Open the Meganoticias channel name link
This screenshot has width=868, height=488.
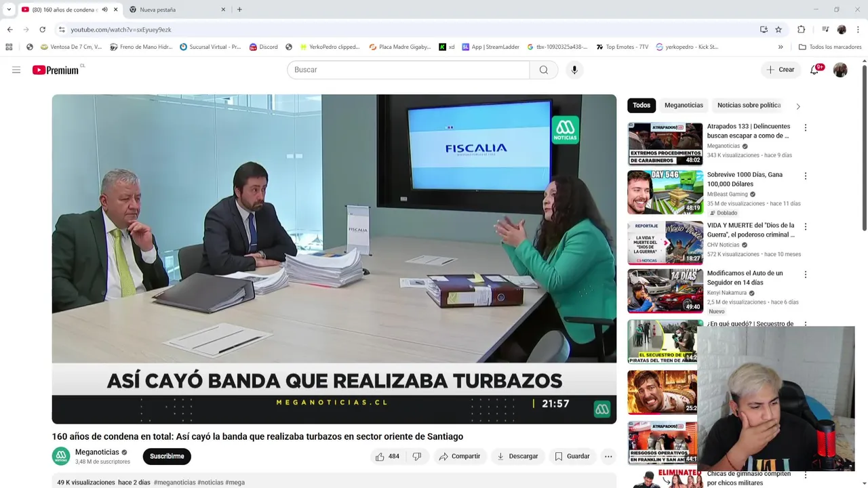click(97, 452)
